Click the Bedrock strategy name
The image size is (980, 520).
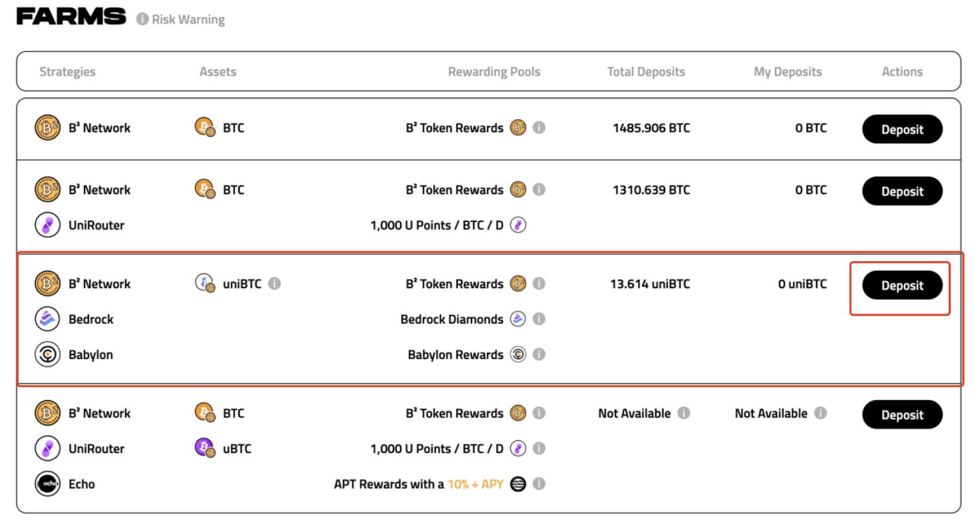tap(91, 319)
